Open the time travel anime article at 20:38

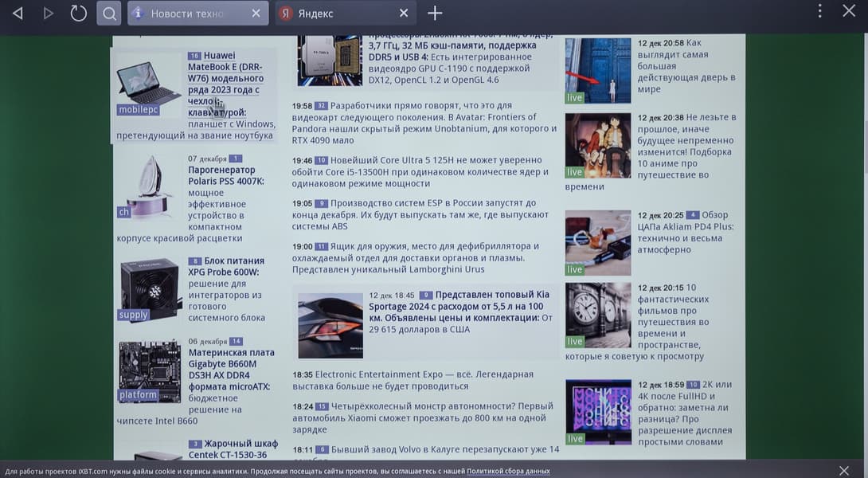(686, 147)
